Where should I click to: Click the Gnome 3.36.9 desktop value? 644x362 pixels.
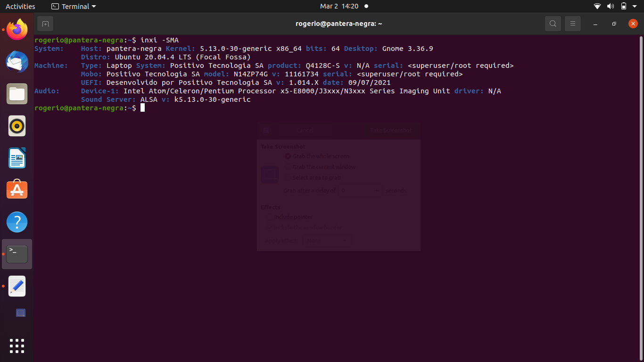(408, 49)
